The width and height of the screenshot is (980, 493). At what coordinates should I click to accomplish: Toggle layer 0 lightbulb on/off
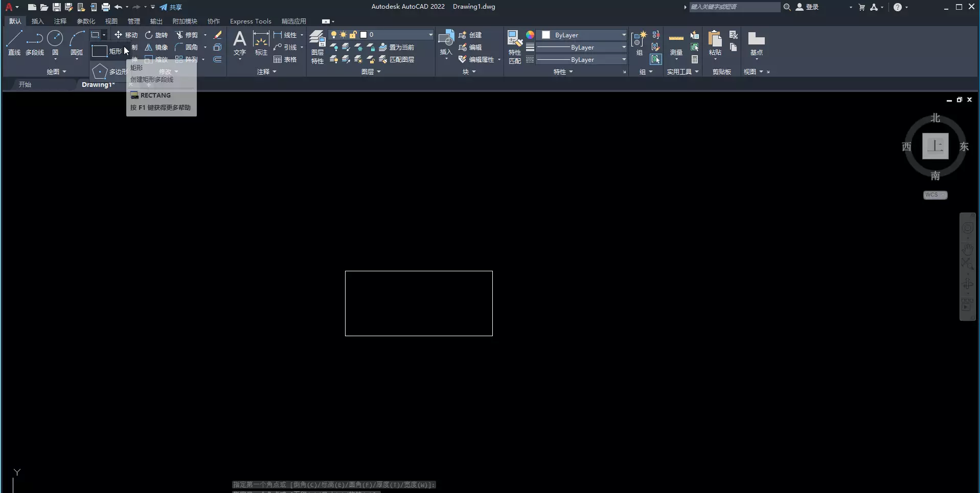pyautogui.click(x=334, y=35)
